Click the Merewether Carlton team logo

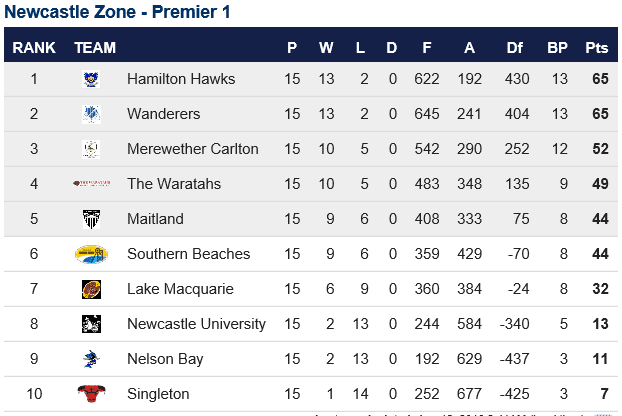pos(91,149)
